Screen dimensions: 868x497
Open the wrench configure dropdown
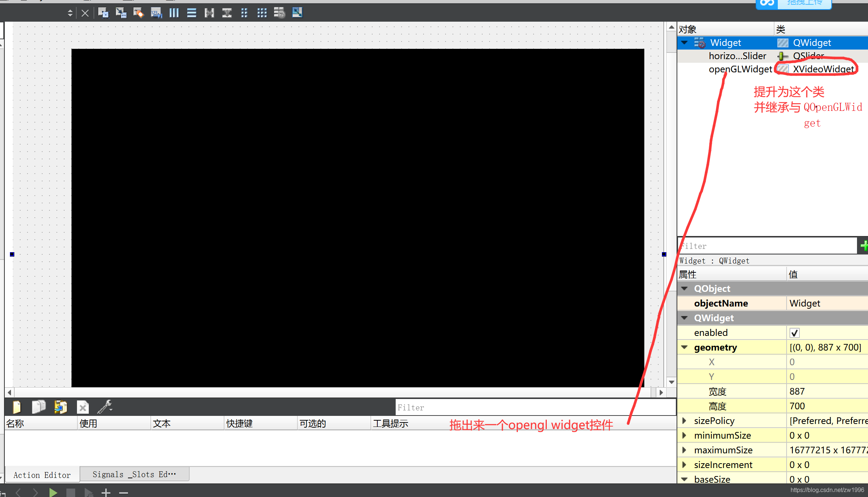click(105, 407)
